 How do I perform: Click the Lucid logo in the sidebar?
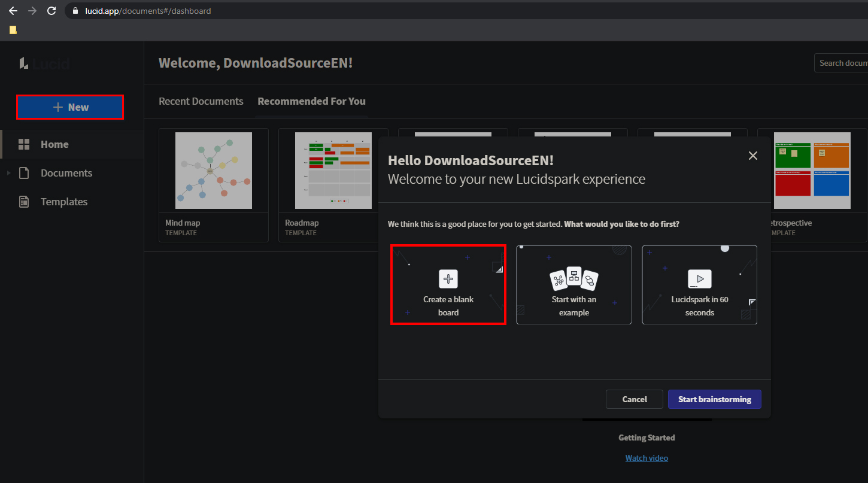44,63
